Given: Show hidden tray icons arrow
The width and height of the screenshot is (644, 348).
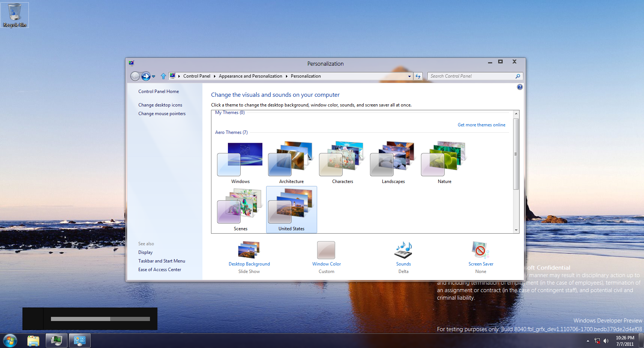Looking at the screenshot, I should coord(588,341).
